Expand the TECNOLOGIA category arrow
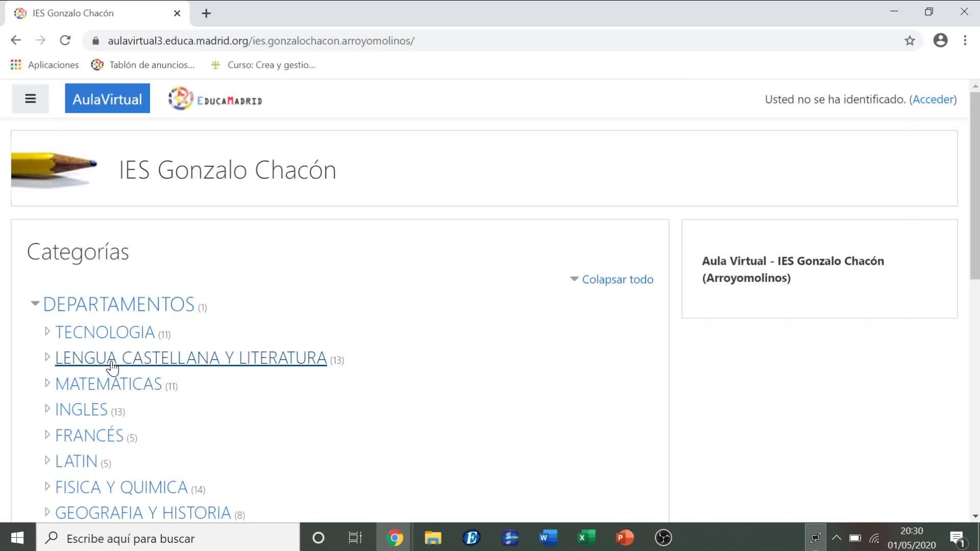 (47, 332)
